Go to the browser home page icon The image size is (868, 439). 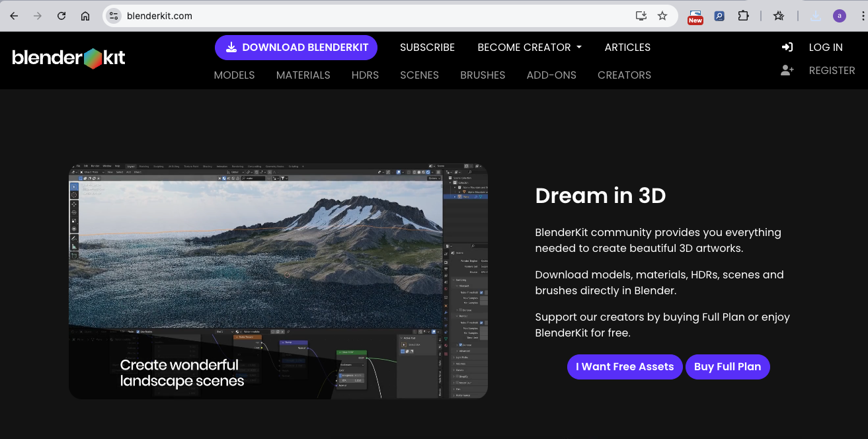point(85,16)
